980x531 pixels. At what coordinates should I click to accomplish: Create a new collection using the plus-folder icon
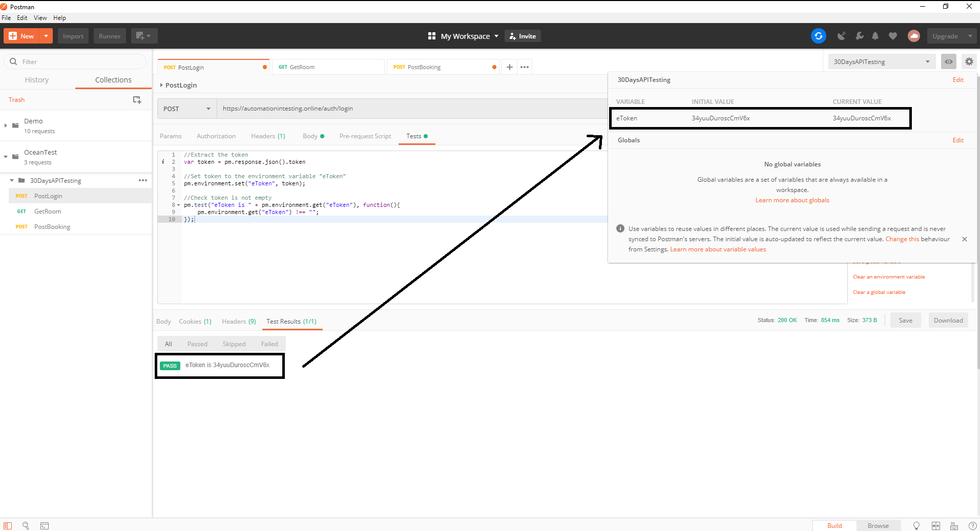137,100
